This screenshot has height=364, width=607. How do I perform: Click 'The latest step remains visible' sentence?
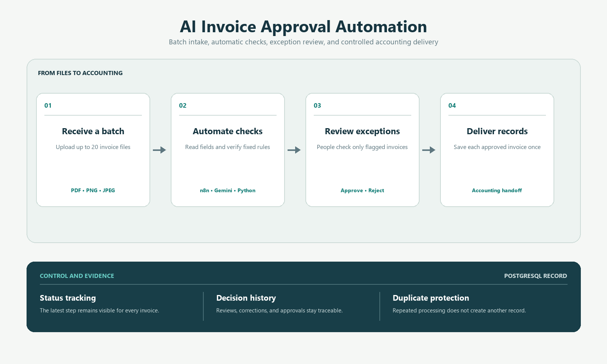click(99, 311)
